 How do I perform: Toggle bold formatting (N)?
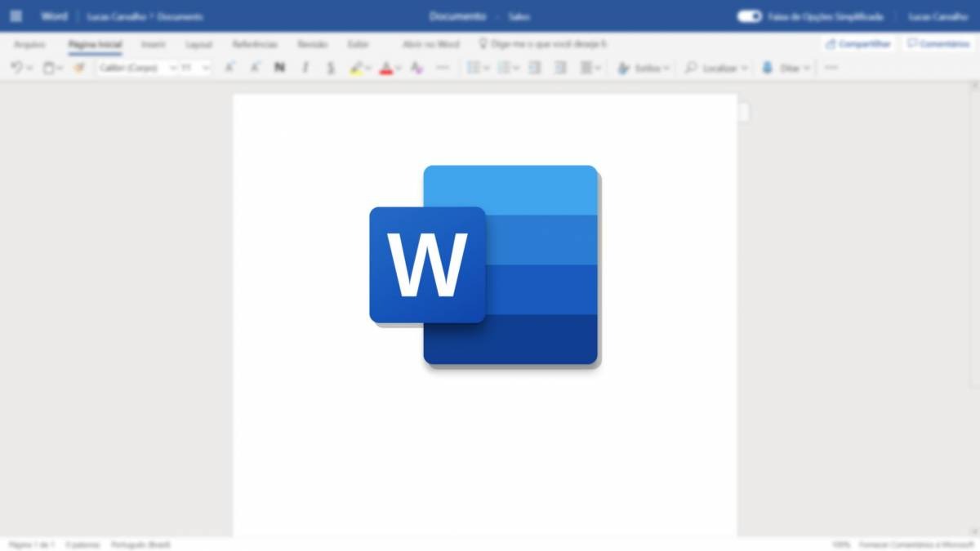point(280,69)
